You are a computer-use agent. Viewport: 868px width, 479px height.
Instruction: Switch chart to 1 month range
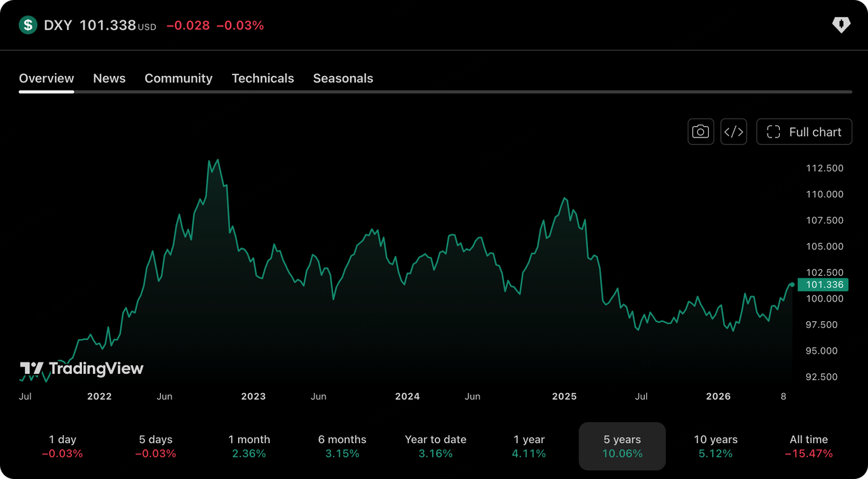pyautogui.click(x=249, y=446)
